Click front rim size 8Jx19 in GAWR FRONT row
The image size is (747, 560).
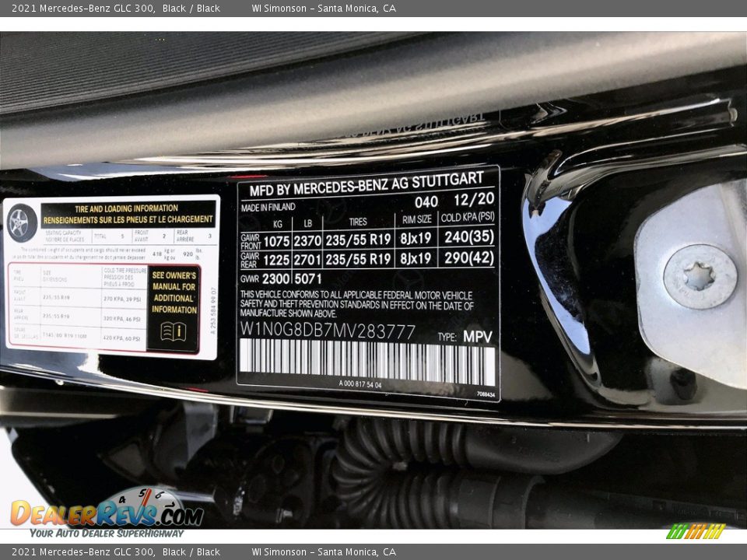416,238
